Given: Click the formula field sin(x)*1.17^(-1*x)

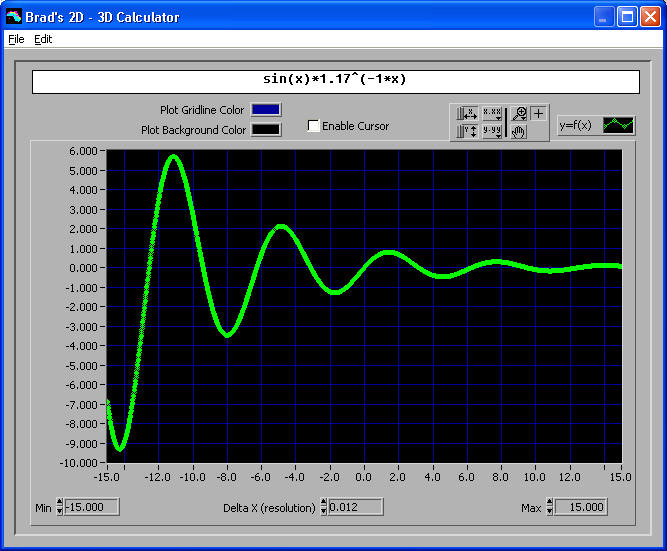Looking at the screenshot, I should pyautogui.click(x=336, y=82).
